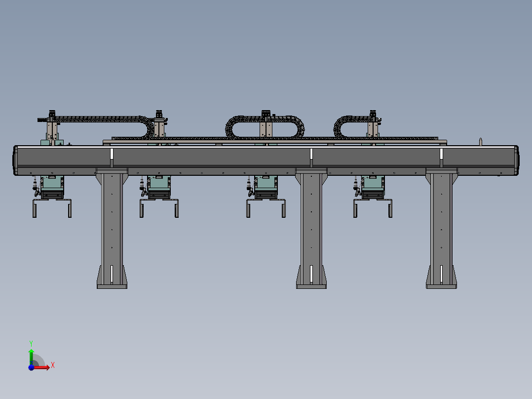Select the leftmost hanging gripper assembly

[51, 196]
